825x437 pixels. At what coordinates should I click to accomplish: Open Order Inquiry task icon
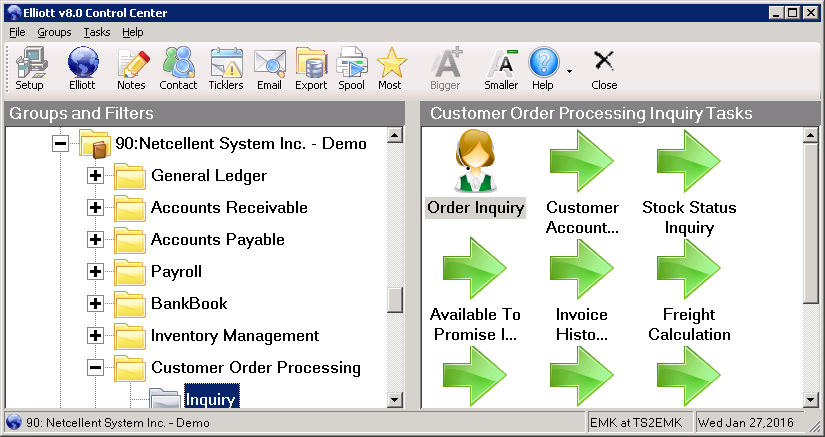click(x=475, y=162)
